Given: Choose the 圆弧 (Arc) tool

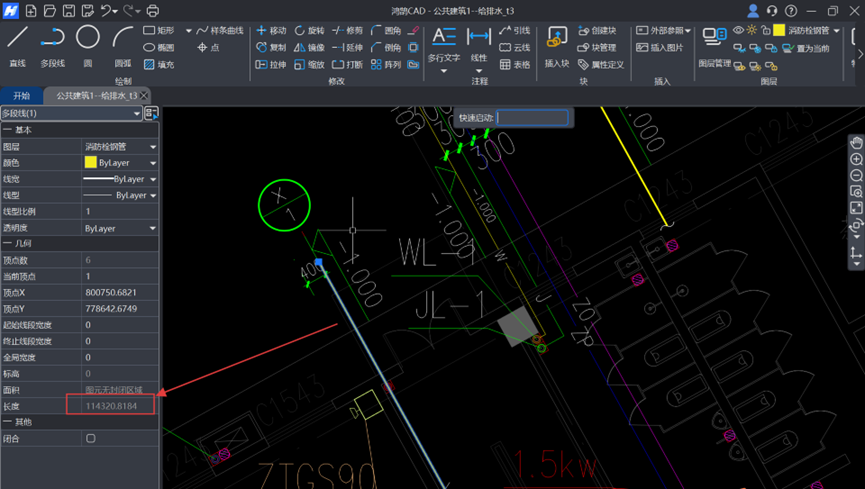Looking at the screenshot, I should [122, 45].
